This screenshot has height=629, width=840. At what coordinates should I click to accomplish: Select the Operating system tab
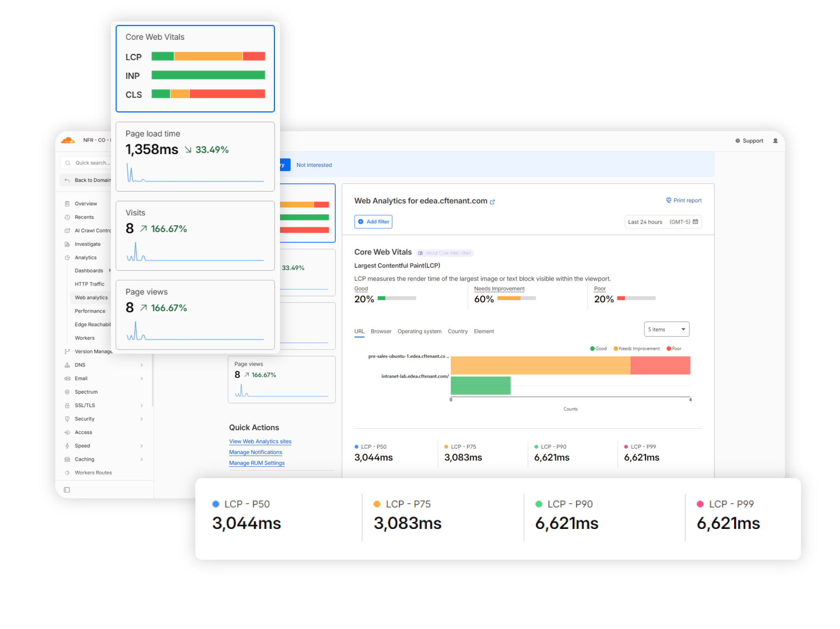(x=419, y=331)
